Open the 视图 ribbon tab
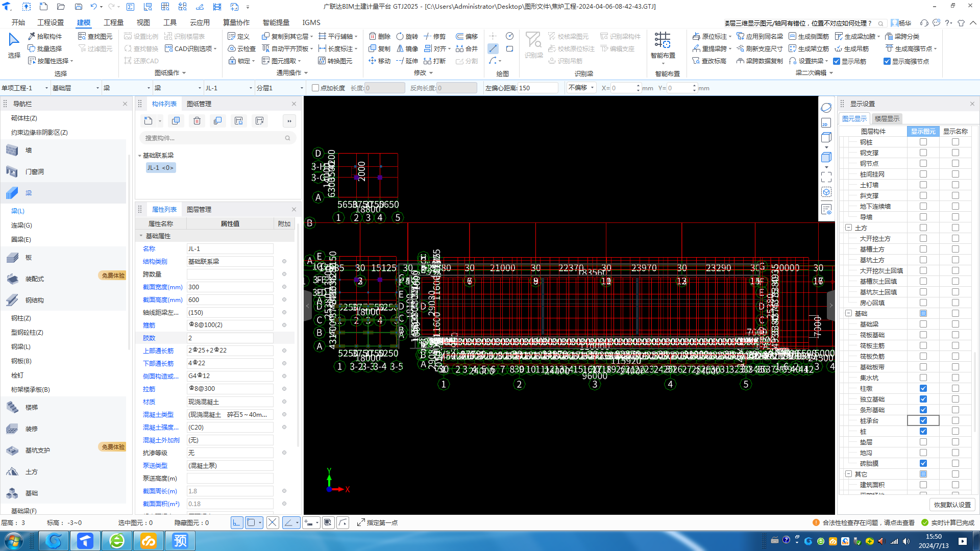 click(143, 22)
